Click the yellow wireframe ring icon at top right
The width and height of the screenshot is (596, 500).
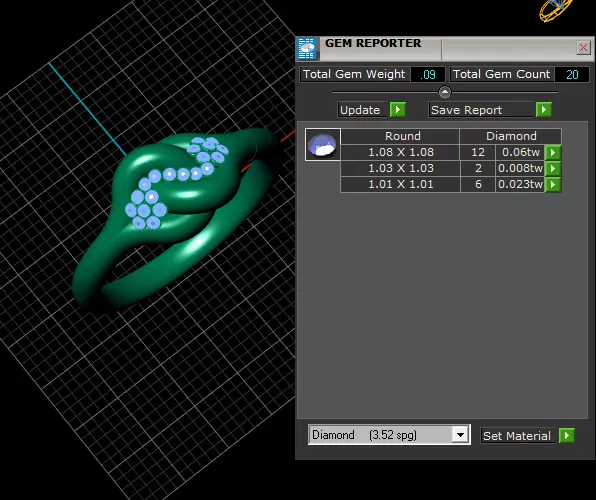[x=555, y=10]
